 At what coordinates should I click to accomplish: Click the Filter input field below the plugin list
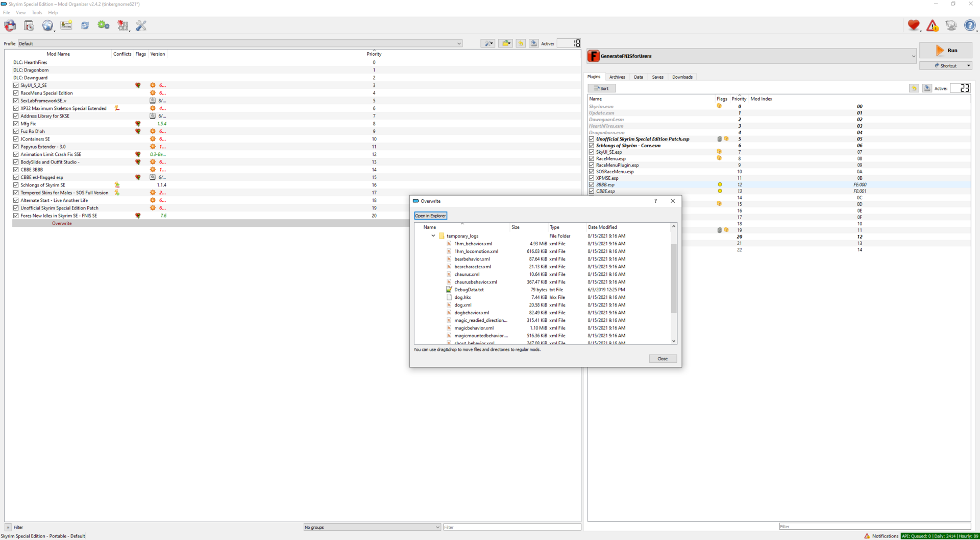pos(875,526)
